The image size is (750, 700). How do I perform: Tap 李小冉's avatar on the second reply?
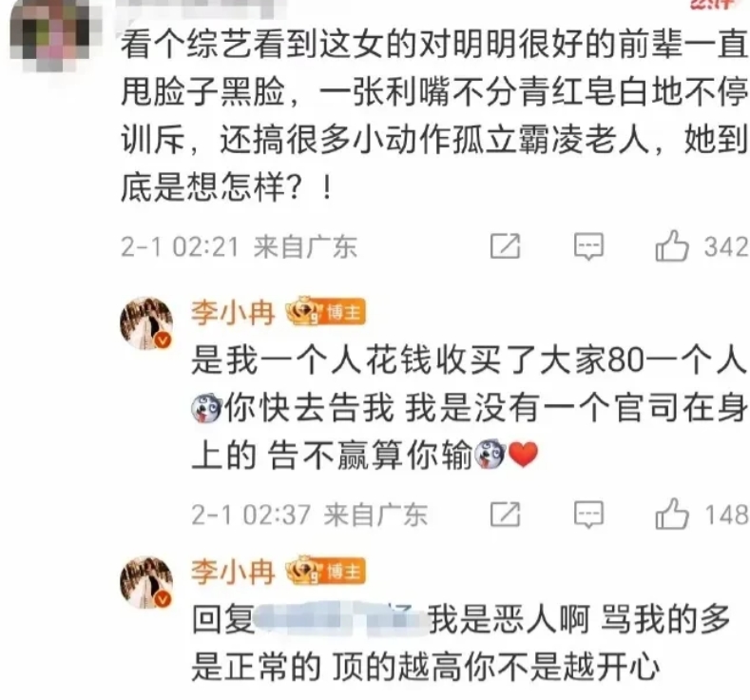point(146,582)
